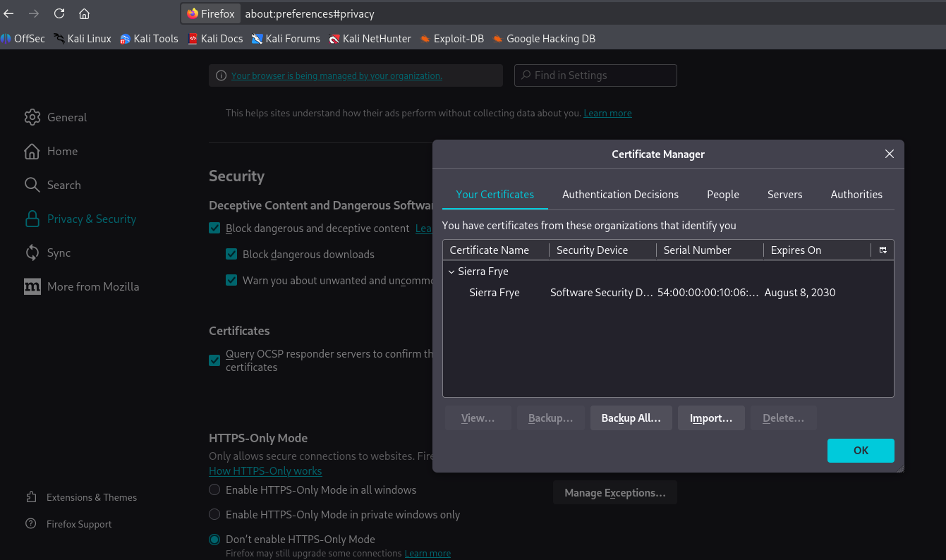The height and width of the screenshot is (560, 946).
Task: Open Sync settings in sidebar
Action: click(47, 252)
